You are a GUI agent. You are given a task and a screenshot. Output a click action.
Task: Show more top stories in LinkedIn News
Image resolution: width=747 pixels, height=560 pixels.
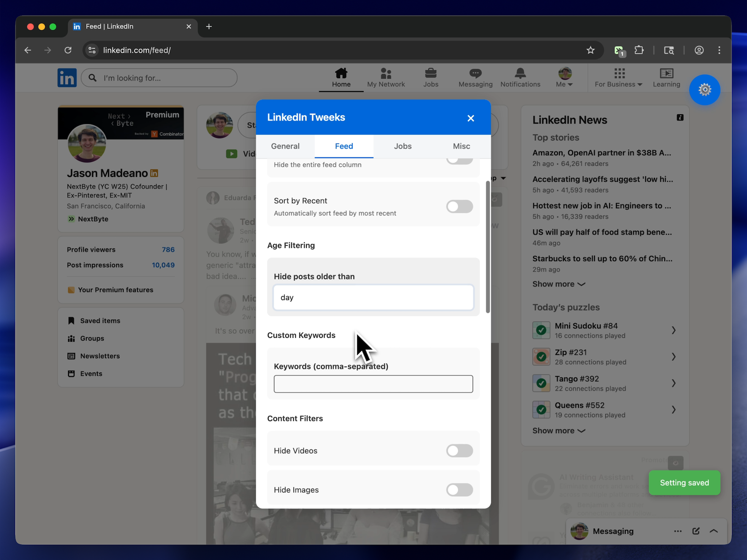[x=558, y=284]
